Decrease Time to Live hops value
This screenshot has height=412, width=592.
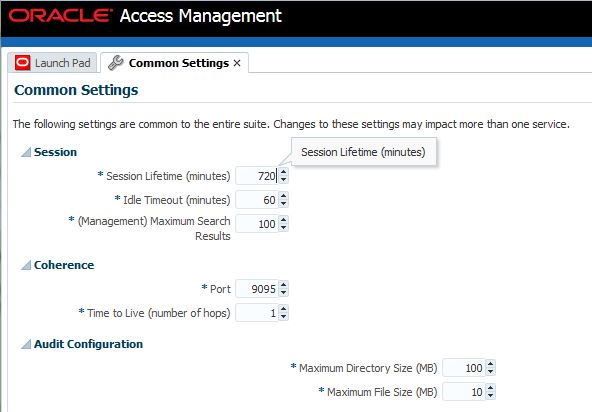[284, 317]
